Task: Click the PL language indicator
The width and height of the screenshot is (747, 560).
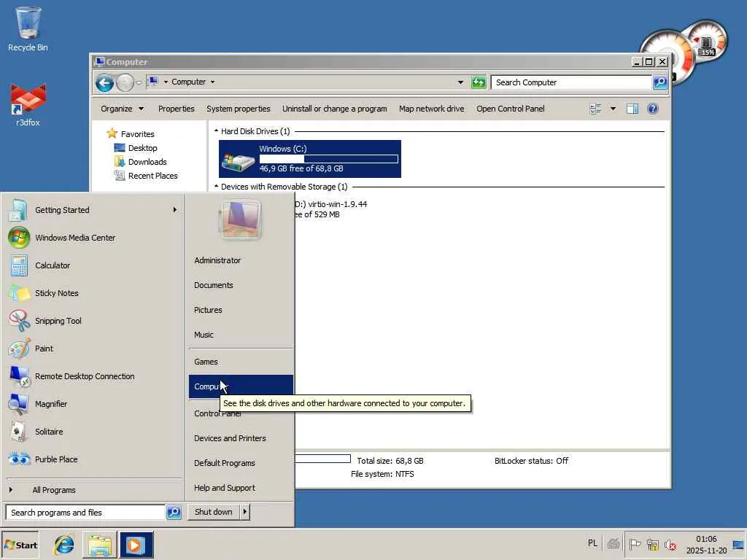Action: point(592,543)
